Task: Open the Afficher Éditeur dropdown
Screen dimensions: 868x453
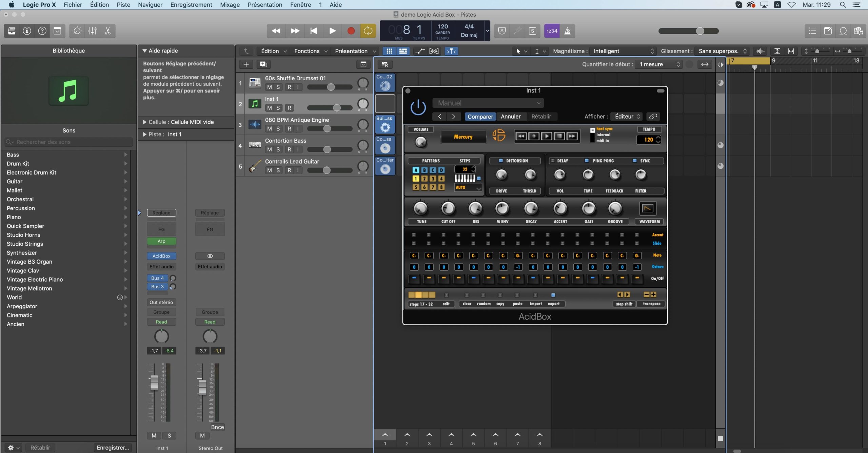Action: coord(627,117)
